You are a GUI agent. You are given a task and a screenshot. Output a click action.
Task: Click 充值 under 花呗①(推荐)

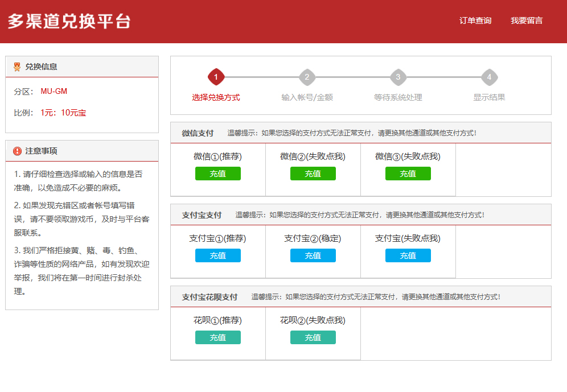point(217,337)
